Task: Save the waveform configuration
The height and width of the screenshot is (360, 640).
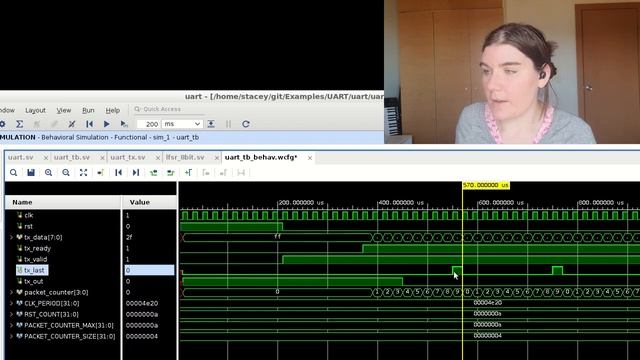Action: click(x=31, y=173)
